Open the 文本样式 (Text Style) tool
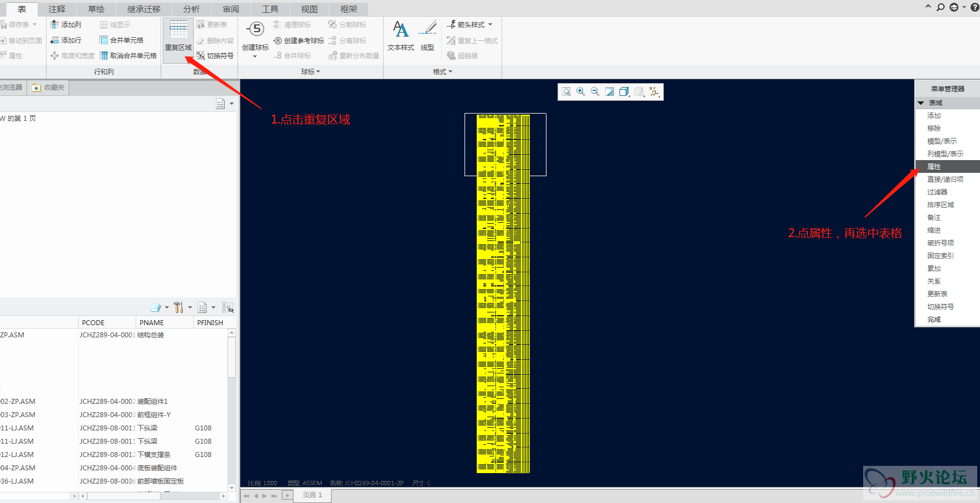 [401, 37]
